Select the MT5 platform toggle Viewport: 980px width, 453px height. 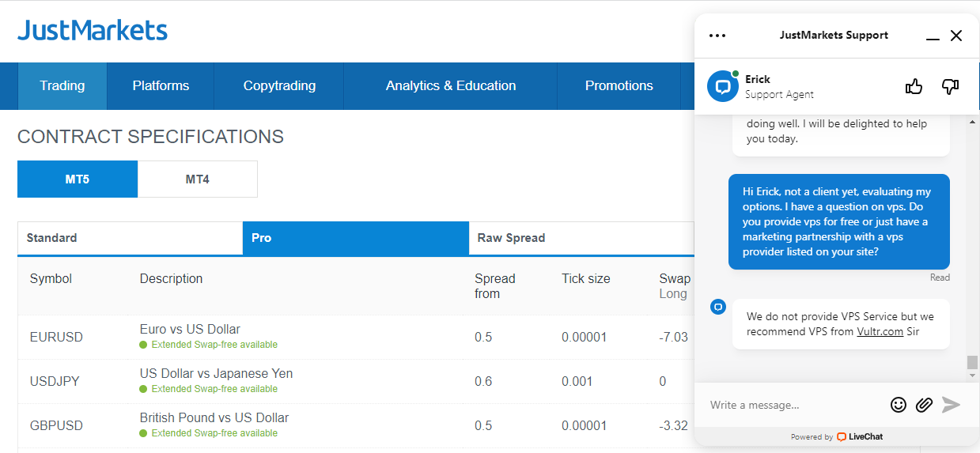click(78, 179)
